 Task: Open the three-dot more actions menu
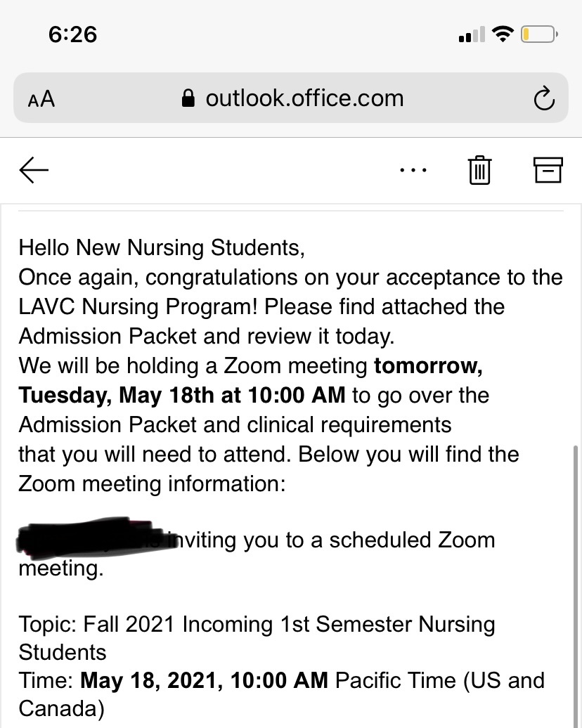413,170
